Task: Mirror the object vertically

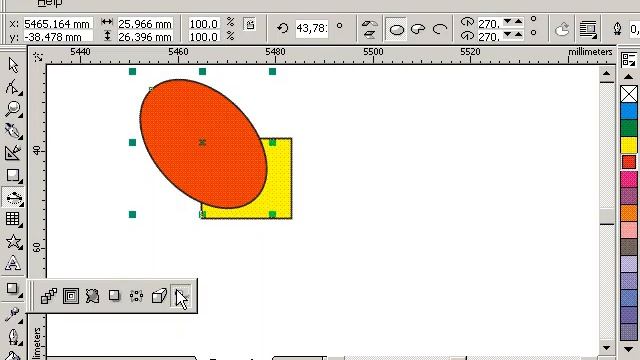Action: click(x=370, y=35)
